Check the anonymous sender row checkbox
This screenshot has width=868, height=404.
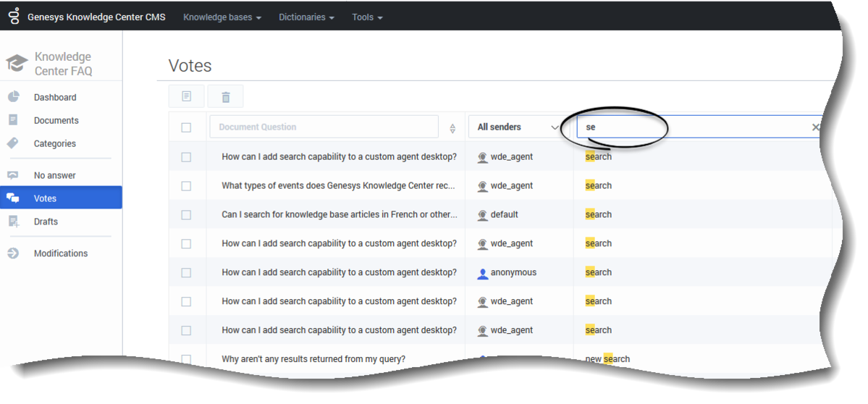[x=186, y=273]
